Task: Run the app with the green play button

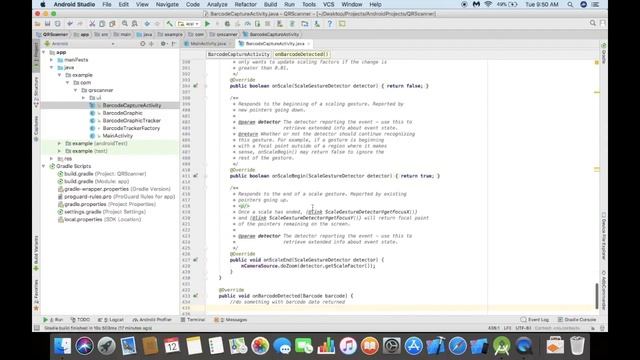Action: tap(207, 24)
